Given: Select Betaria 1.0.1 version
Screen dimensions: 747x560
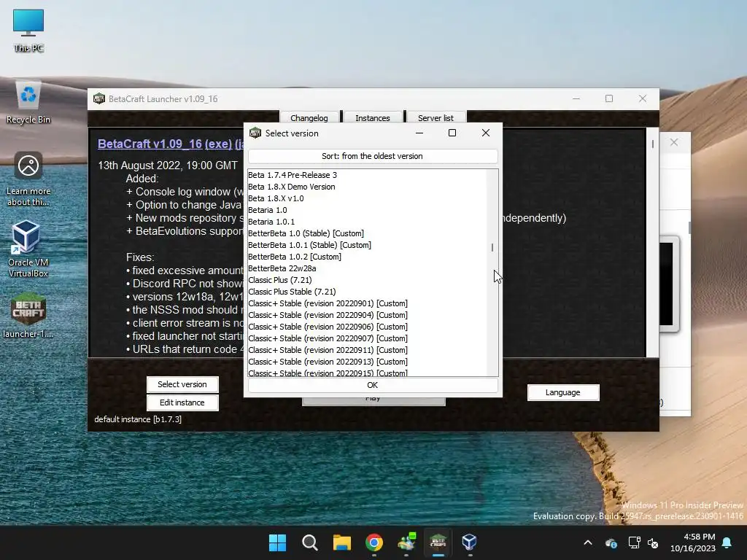Looking at the screenshot, I should click(x=367, y=222).
